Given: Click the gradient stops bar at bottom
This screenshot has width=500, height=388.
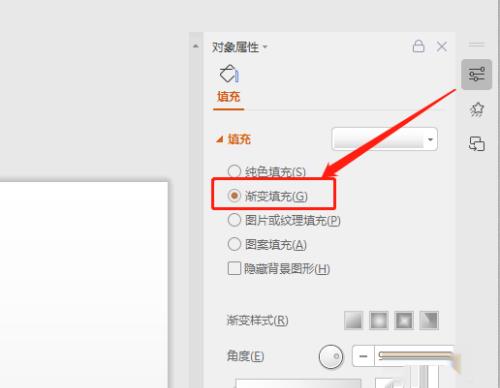Looking at the screenshot, I should [298, 383].
